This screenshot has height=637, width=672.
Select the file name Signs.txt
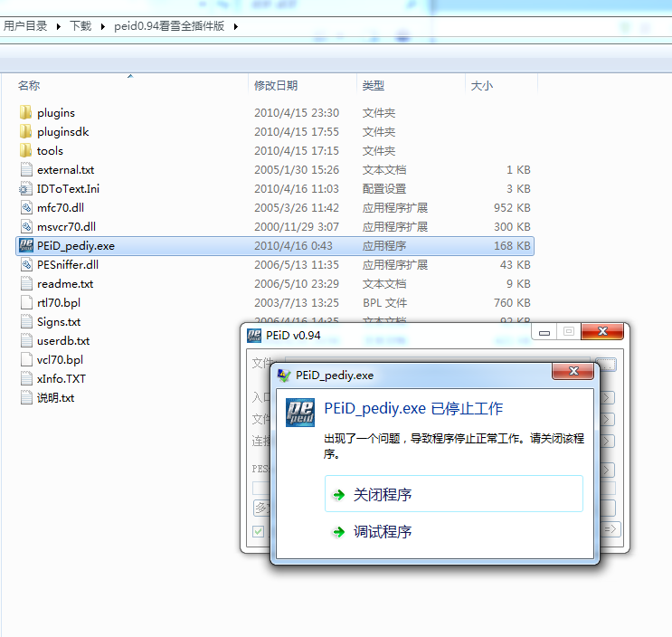[59, 321]
